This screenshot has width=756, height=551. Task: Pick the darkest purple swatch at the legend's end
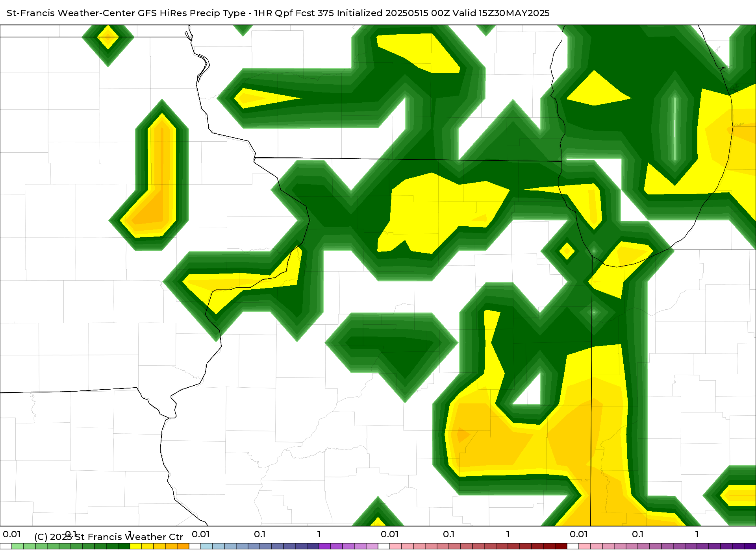click(750, 546)
